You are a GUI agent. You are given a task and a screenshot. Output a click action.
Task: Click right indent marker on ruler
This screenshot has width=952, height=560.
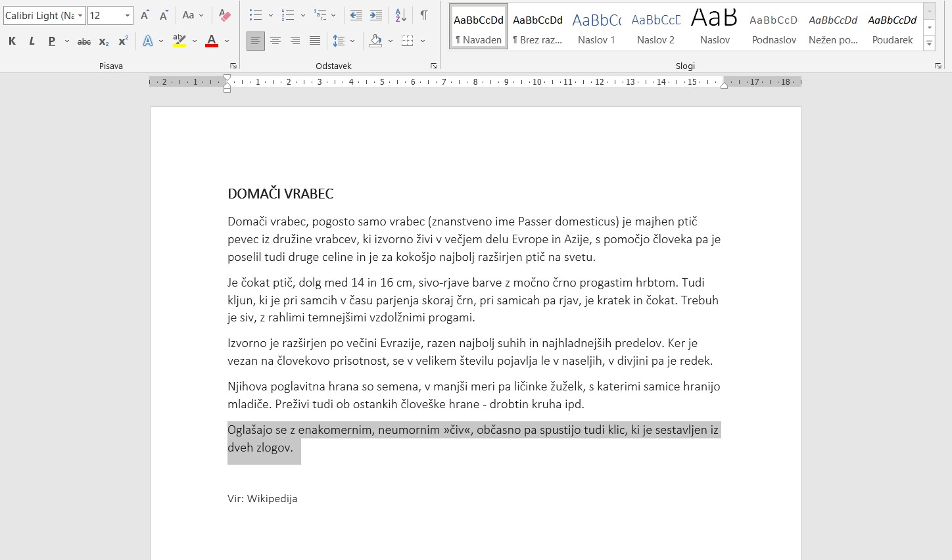click(724, 85)
